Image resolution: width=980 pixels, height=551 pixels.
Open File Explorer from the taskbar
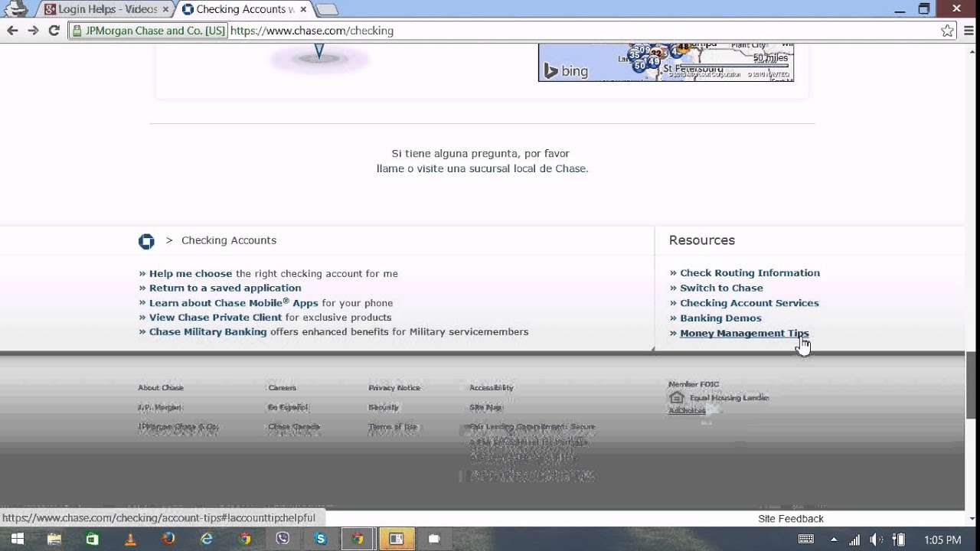(x=54, y=539)
